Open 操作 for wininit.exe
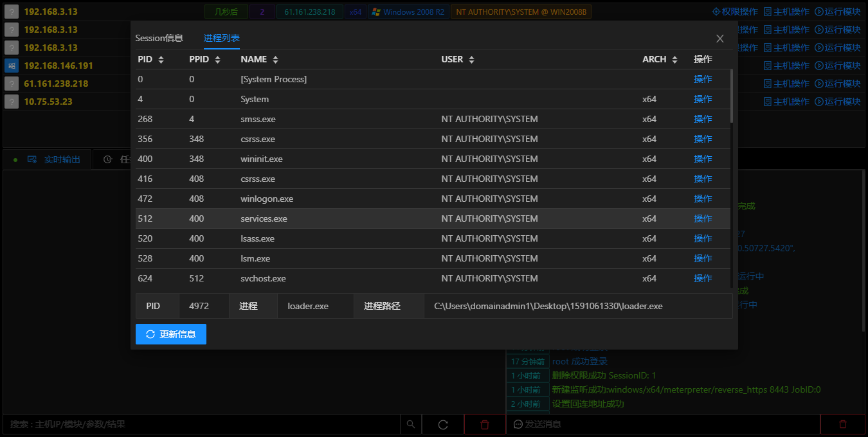Screen dimensions: 868x437 [703, 159]
